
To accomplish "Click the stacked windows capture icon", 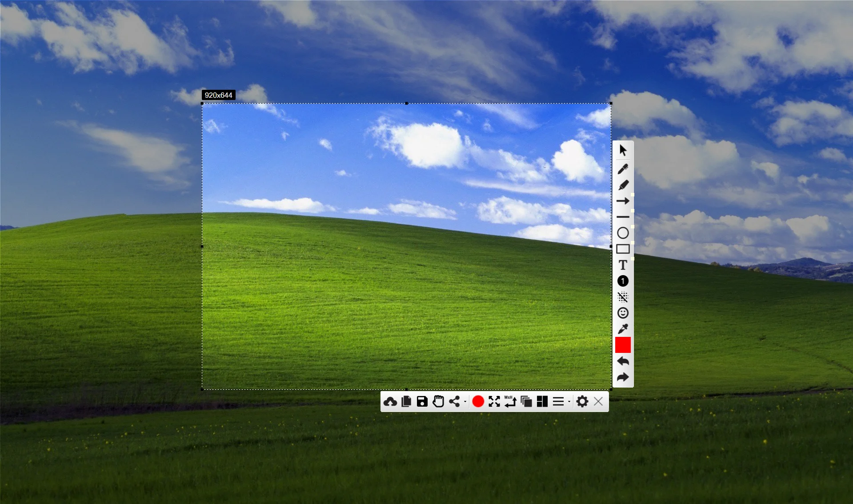I will pyautogui.click(x=526, y=402).
